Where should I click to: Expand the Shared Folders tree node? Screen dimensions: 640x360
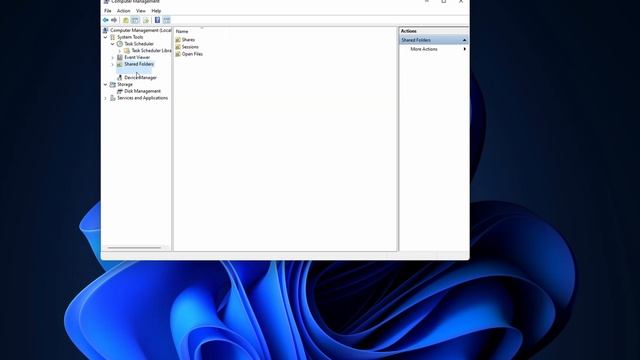tap(113, 64)
